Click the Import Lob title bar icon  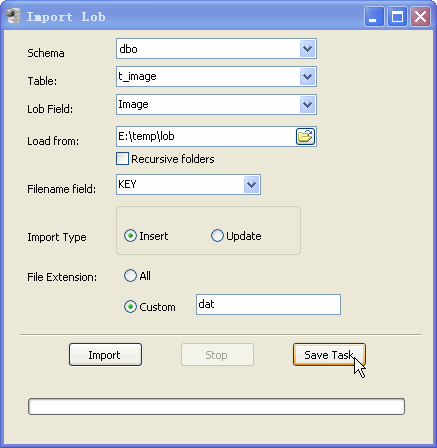click(x=13, y=16)
